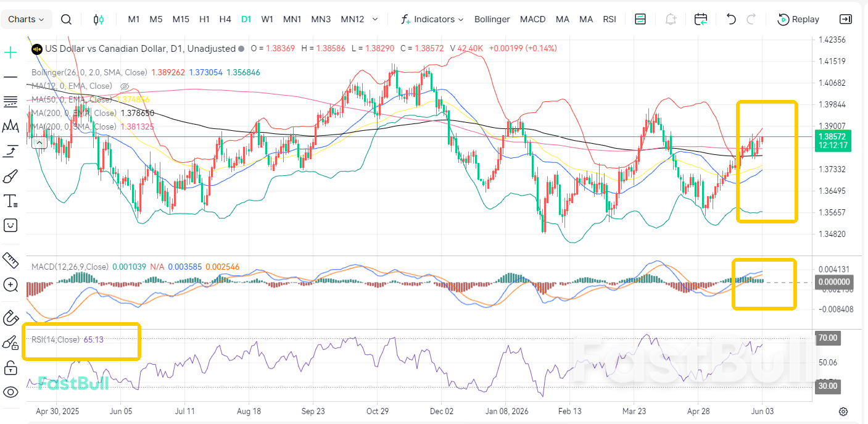Switch to MN1 timeframe
Viewport: 868px width, 424px height.
pos(292,19)
